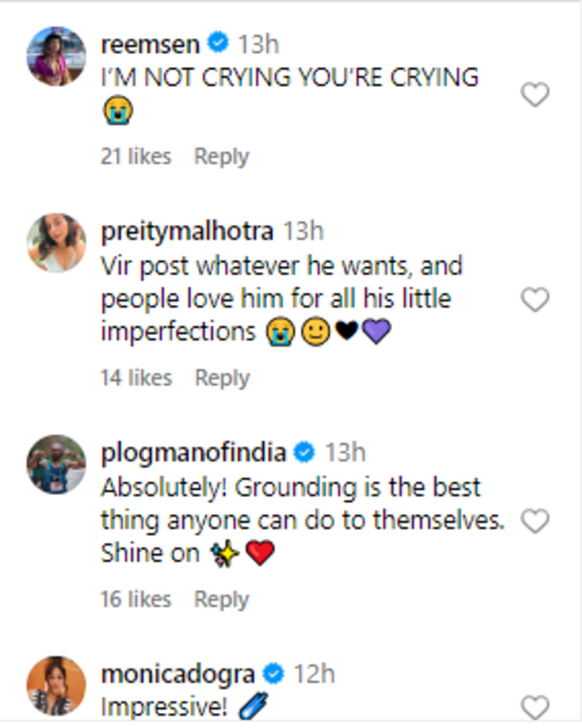Open reemsen's profile picture
Image resolution: width=582 pixels, height=728 pixels.
57,56
